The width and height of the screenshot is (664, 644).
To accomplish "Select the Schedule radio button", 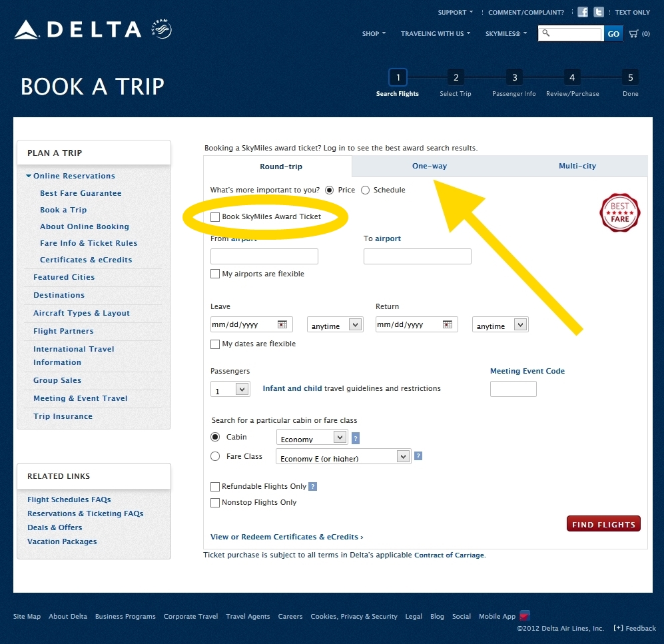I will [365, 190].
